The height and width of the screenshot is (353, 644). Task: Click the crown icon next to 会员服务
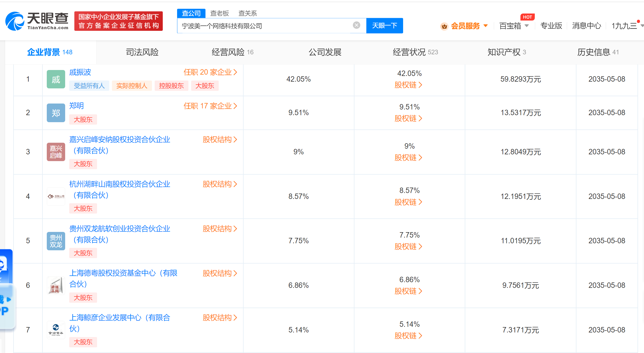point(444,26)
